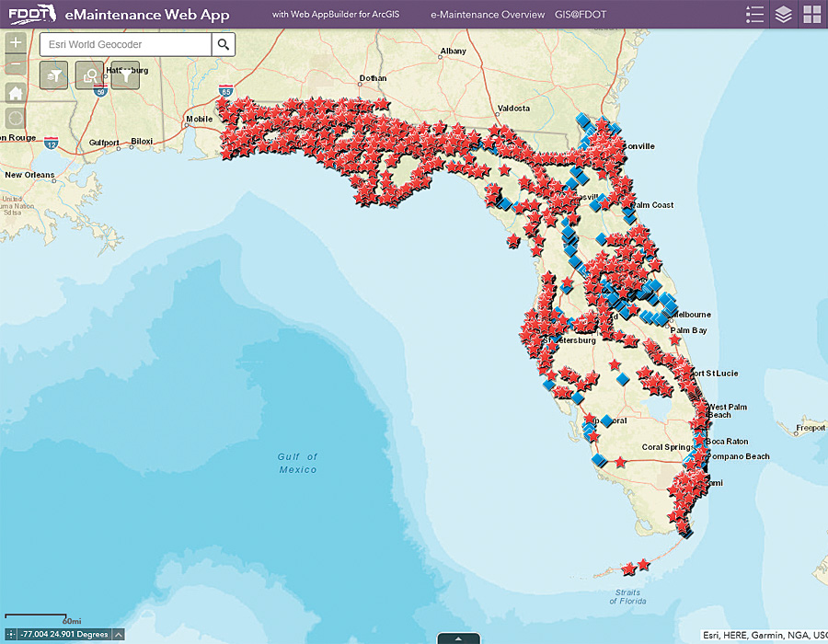Click the Boca Raton label
This screenshot has width=828, height=644.
[727, 442]
